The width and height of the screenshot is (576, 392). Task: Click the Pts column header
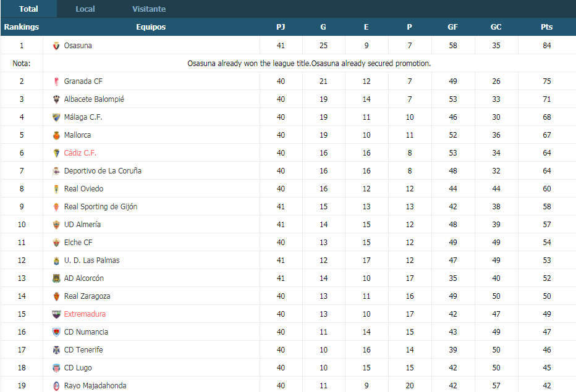(546, 27)
